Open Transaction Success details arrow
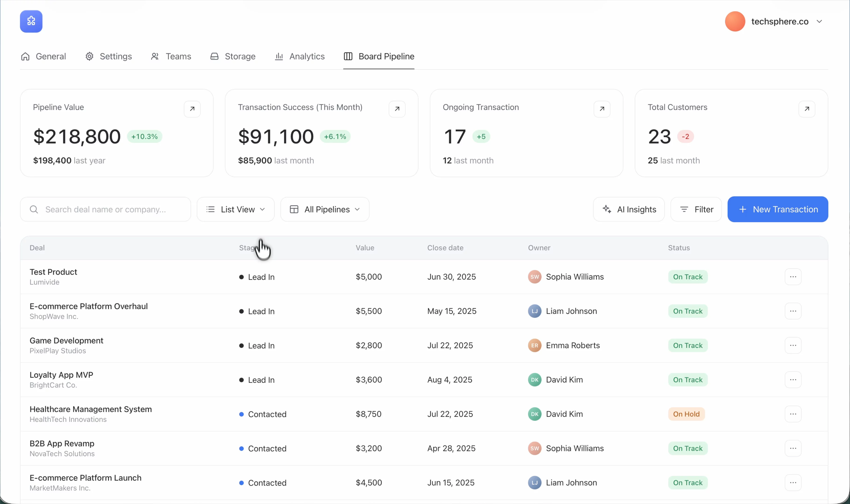This screenshot has height=504, width=850. pos(397,109)
